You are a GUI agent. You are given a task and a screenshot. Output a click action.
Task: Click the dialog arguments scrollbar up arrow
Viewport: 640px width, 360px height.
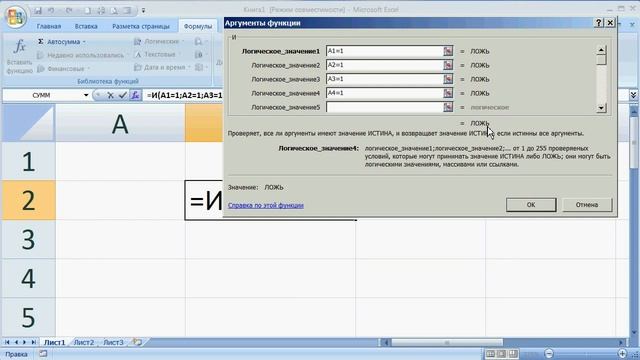point(601,50)
